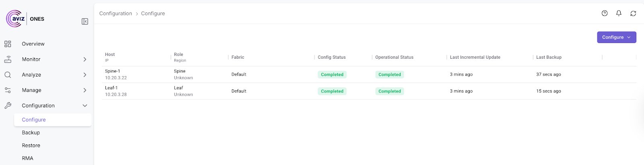Click the Manage sliders icon
The width and height of the screenshot is (644, 165).
8,90
